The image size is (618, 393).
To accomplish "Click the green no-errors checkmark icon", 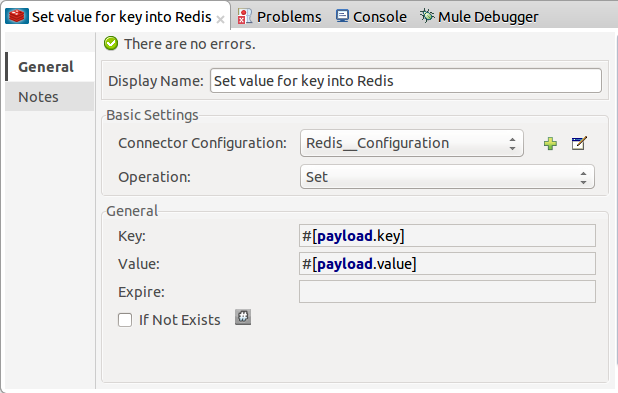I will [x=111, y=43].
